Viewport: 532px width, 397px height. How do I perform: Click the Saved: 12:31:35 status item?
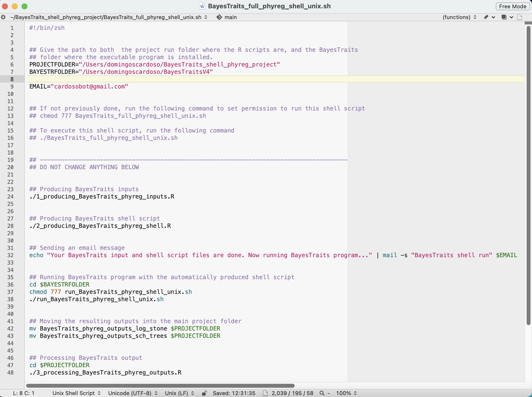pyautogui.click(x=233, y=393)
